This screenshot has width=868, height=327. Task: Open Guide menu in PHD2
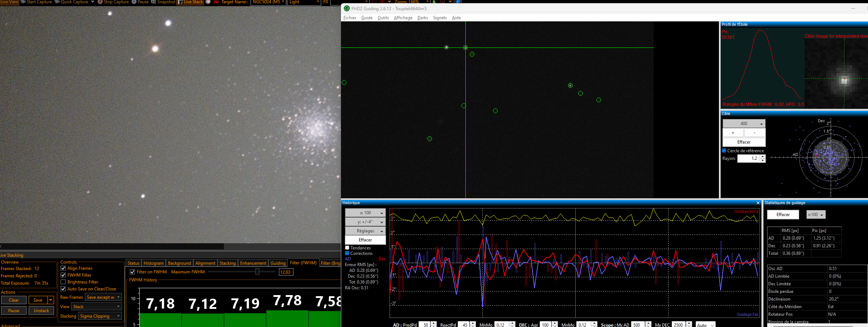click(367, 18)
